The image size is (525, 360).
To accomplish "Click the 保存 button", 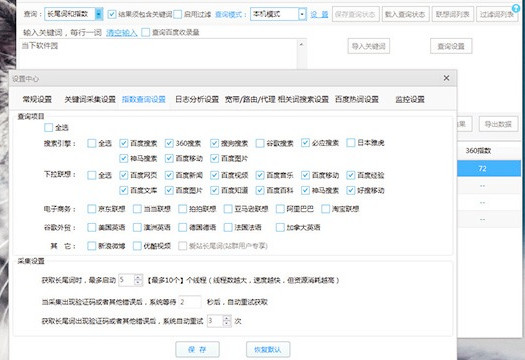I will click(x=197, y=349).
